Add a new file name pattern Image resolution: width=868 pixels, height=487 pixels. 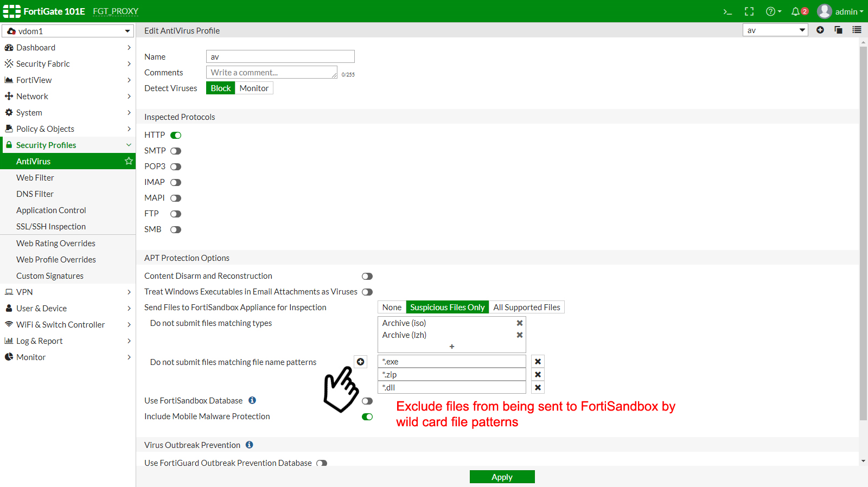pyautogui.click(x=361, y=362)
